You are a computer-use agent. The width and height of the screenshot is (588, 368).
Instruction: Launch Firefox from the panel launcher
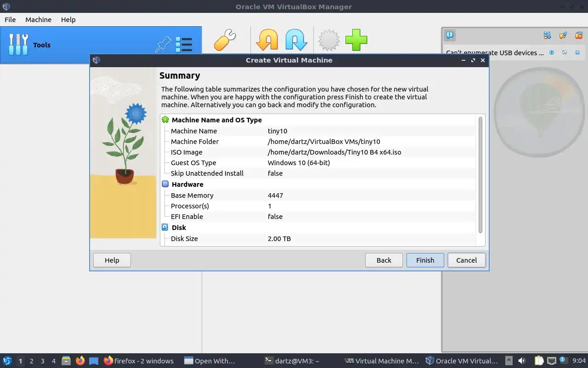[x=80, y=361]
